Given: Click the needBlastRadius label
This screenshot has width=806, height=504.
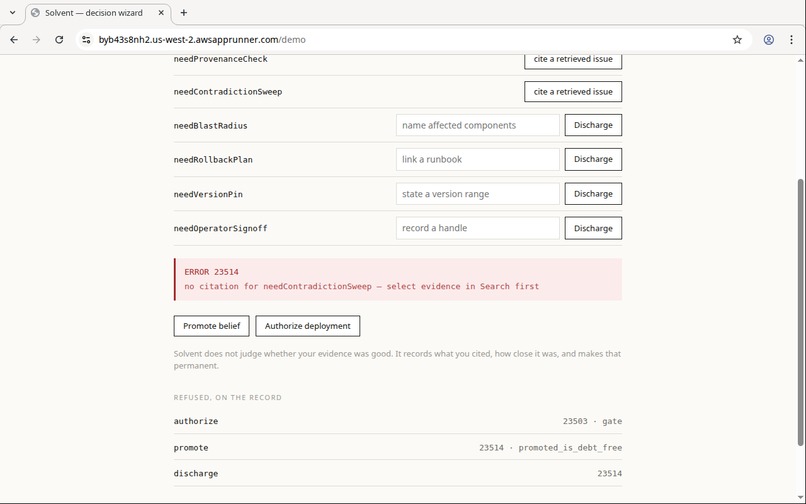Looking at the screenshot, I should (210, 125).
